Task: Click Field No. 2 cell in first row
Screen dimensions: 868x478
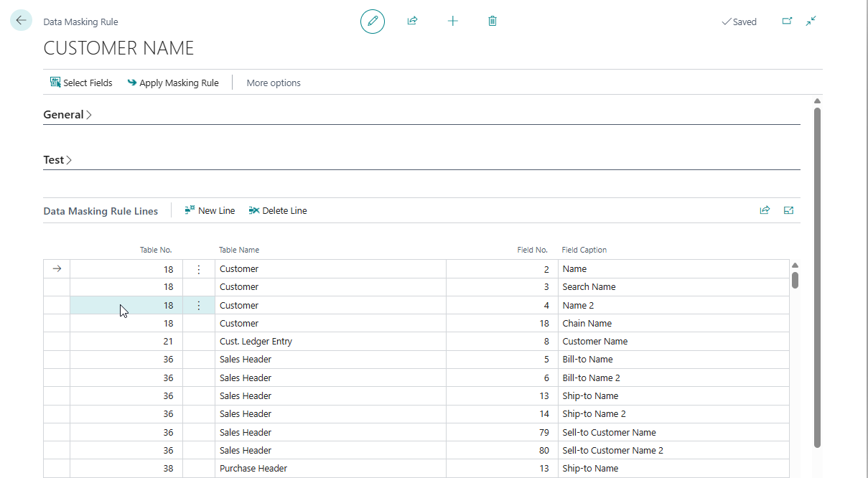Action: coord(502,269)
